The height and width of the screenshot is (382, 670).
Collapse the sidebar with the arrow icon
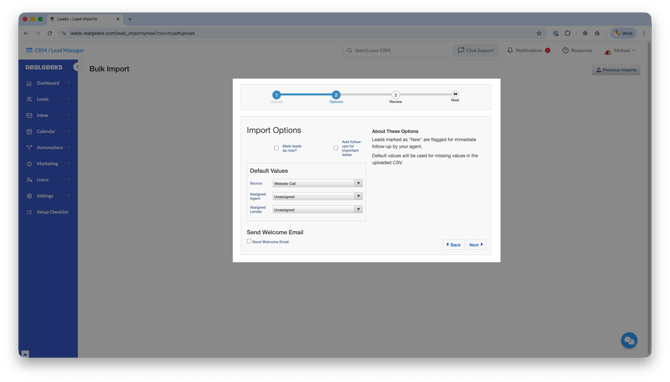76,67
